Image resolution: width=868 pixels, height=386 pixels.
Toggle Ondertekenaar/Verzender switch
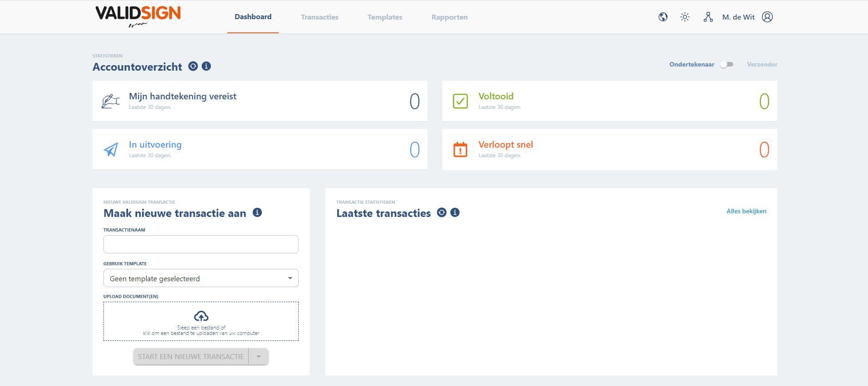727,64
